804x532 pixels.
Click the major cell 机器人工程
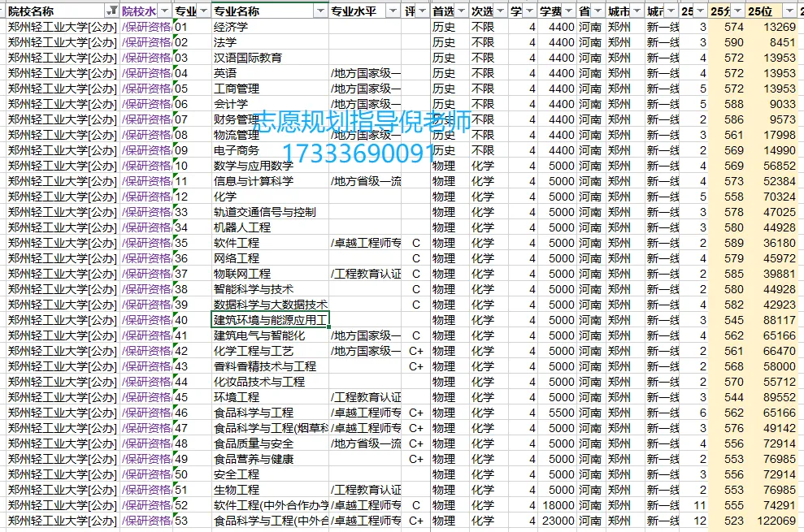[270, 227]
